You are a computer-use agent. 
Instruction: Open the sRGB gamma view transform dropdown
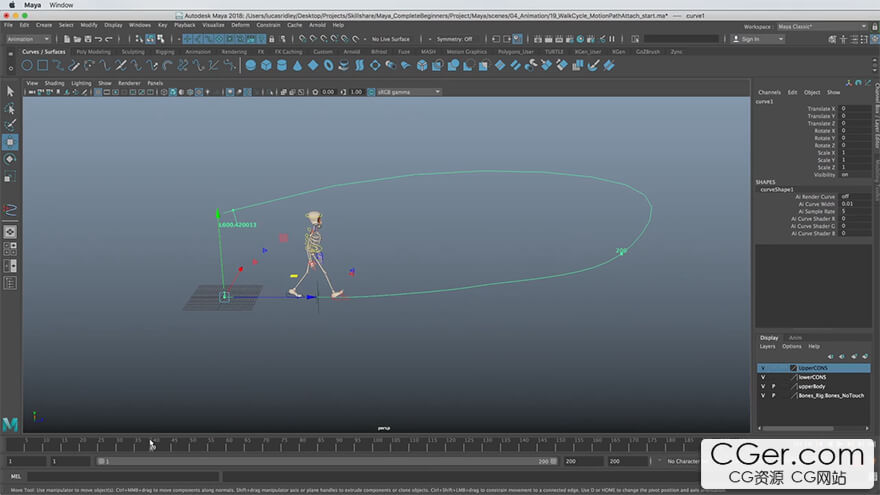click(409, 92)
